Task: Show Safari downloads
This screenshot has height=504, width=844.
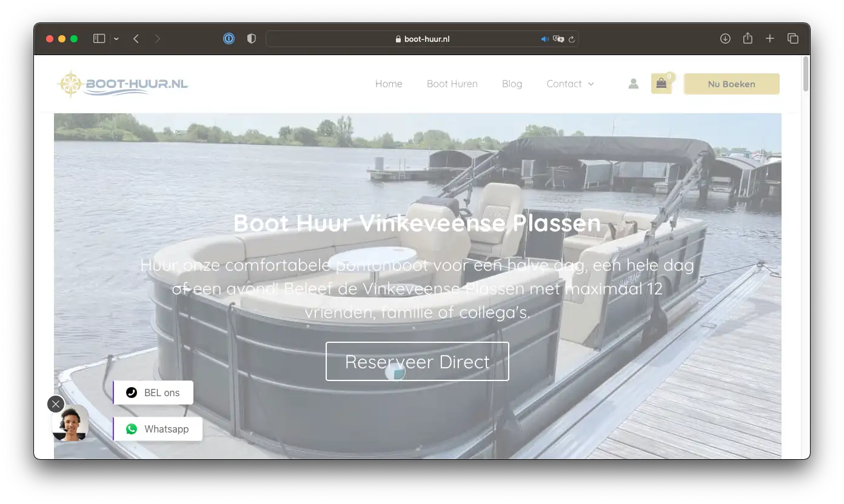Action: coord(725,39)
